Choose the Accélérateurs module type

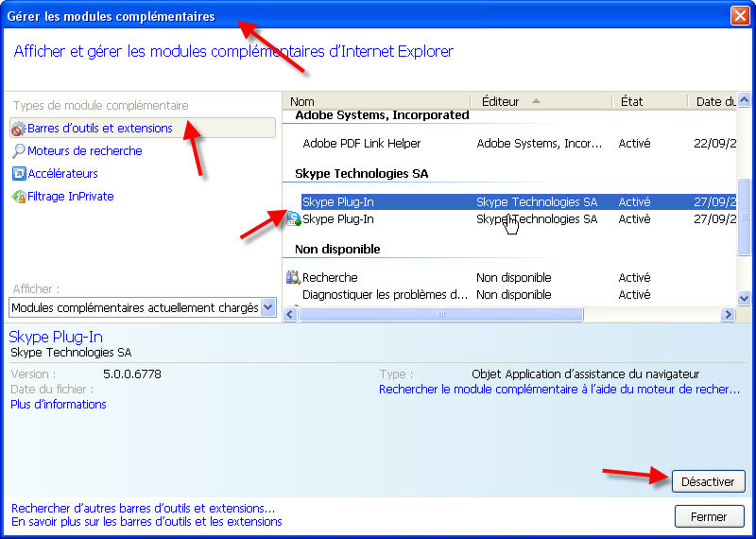coord(62,174)
